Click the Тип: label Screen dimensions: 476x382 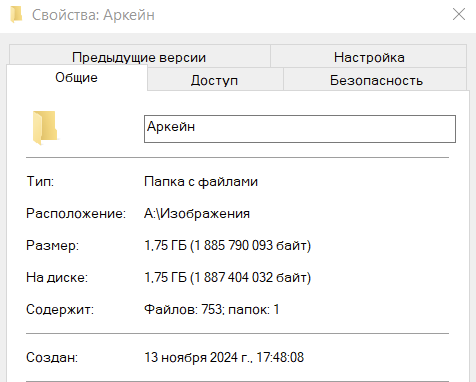click(x=40, y=182)
